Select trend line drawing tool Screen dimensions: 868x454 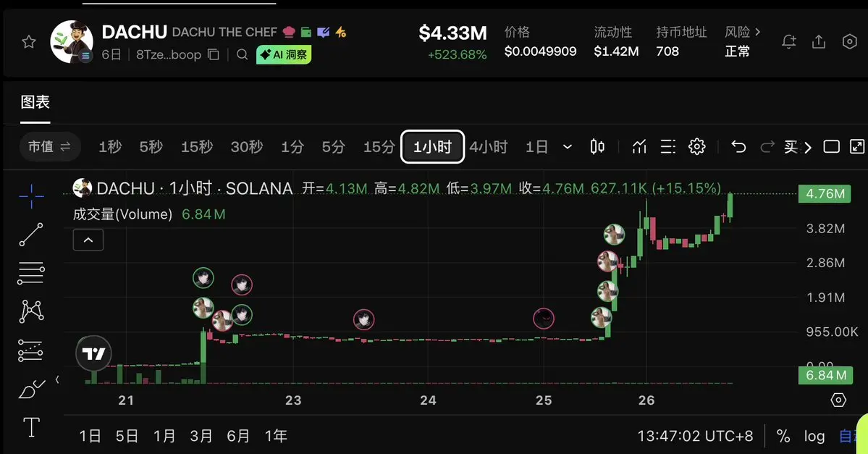[31, 234]
